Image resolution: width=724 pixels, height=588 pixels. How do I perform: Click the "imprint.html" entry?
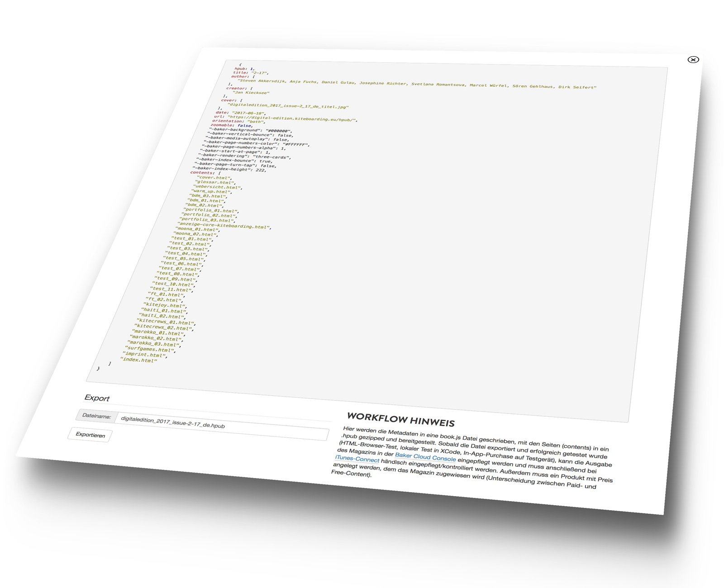tap(145, 355)
